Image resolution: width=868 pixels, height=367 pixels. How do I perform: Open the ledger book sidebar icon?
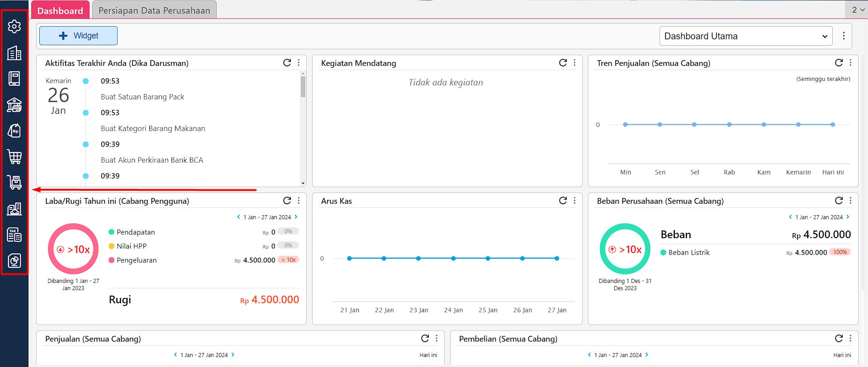pyautogui.click(x=14, y=79)
